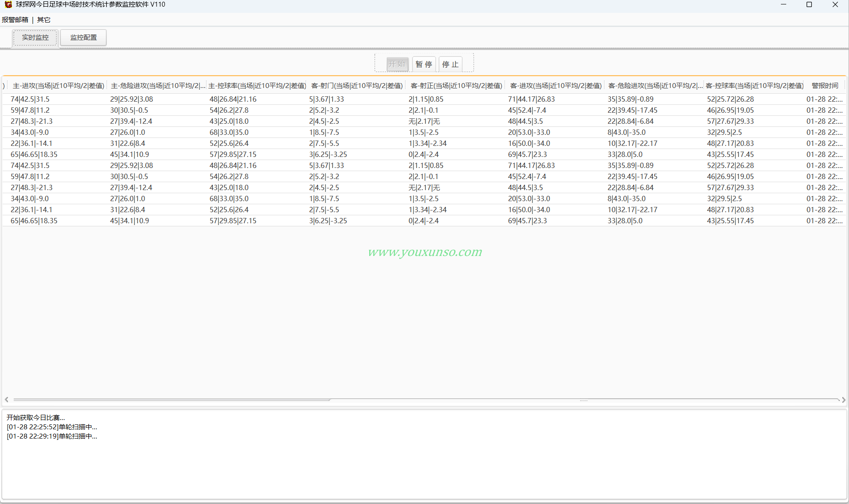Click log entry at 22:29:19
This screenshot has height=504, width=849.
click(x=52, y=436)
